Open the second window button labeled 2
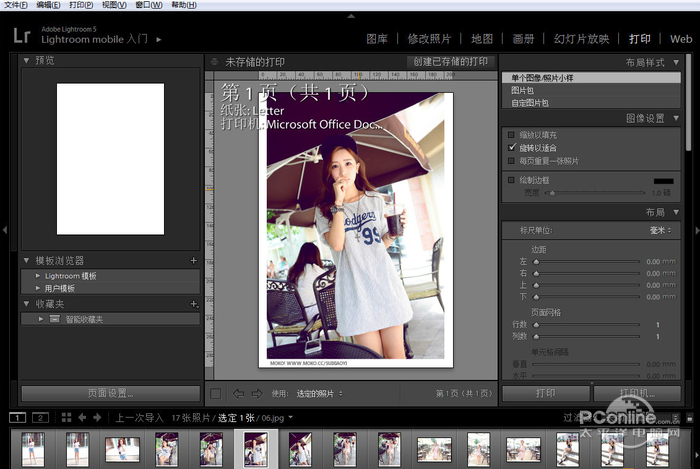This screenshot has height=469, width=700. tap(40, 417)
